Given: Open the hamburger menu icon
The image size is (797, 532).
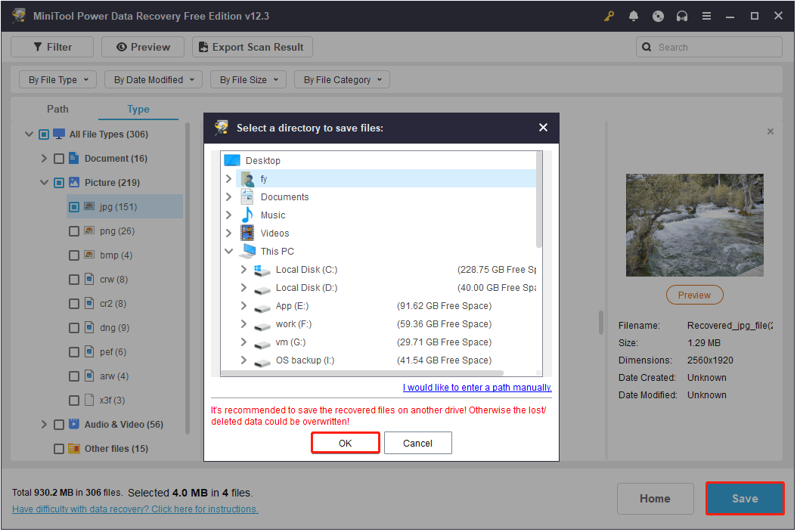Looking at the screenshot, I should coord(706,16).
